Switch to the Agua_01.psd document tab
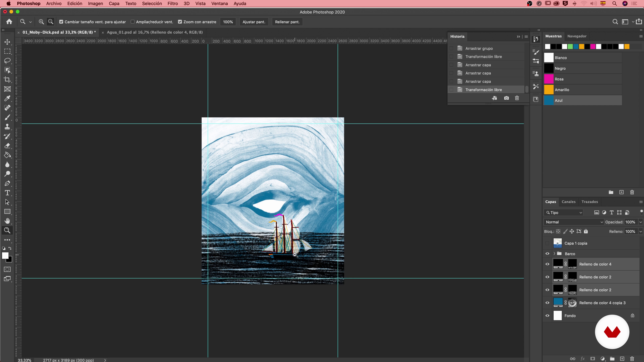This screenshot has height=362, width=644. coord(154,32)
